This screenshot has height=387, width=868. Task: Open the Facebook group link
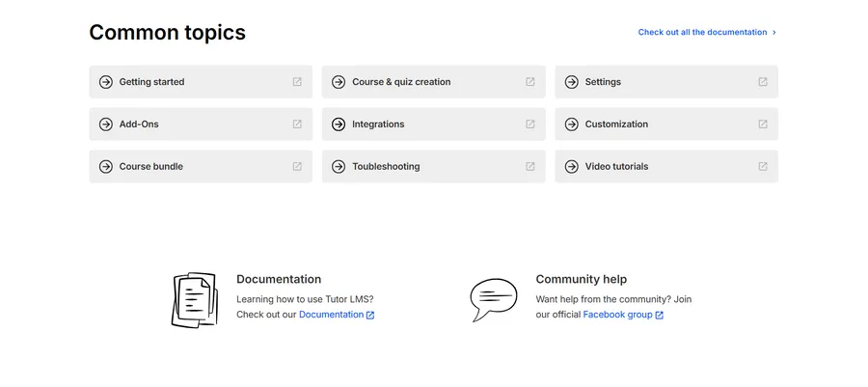[618, 315]
